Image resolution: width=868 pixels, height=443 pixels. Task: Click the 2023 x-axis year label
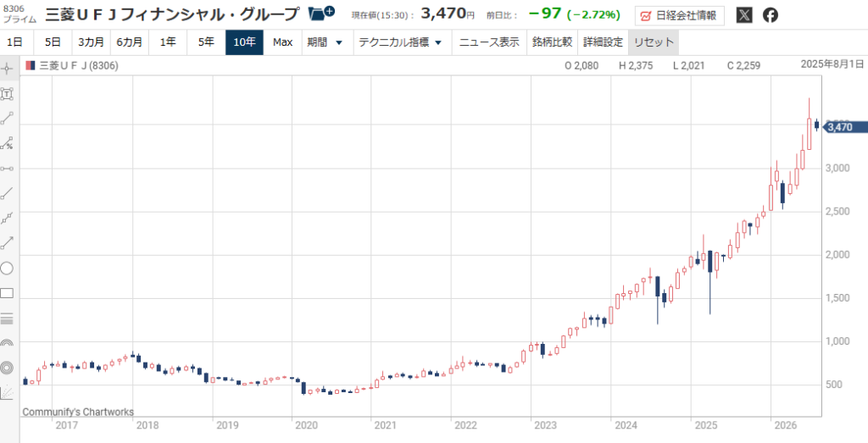545,426
